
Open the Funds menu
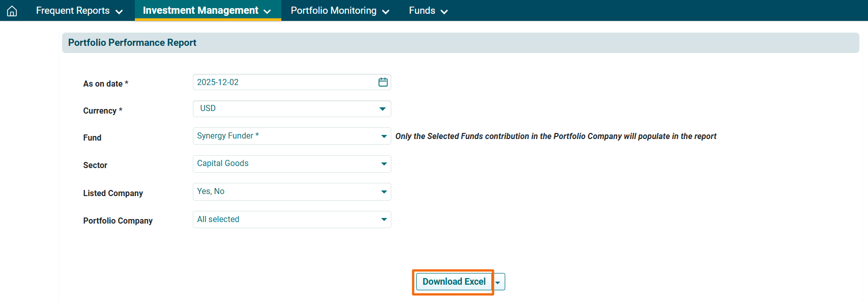[422, 11]
